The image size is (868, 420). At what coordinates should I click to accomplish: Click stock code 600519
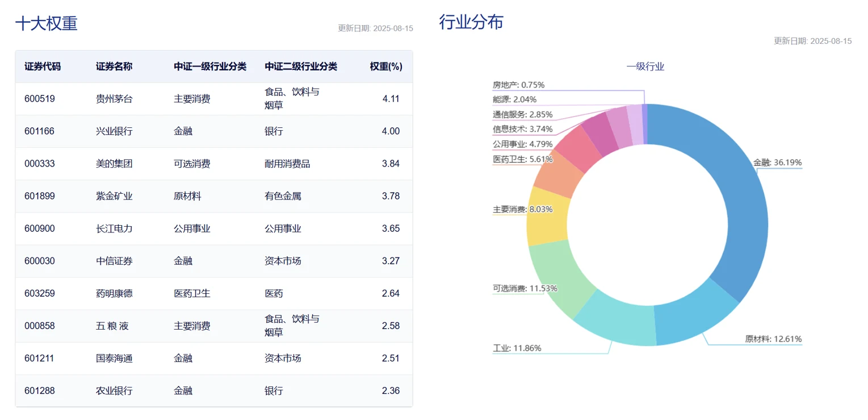coord(40,99)
